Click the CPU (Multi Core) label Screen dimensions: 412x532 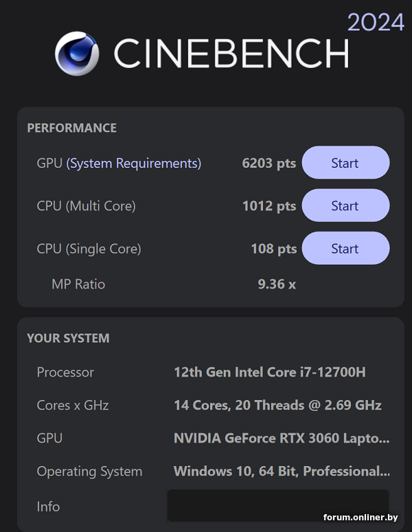86,206
